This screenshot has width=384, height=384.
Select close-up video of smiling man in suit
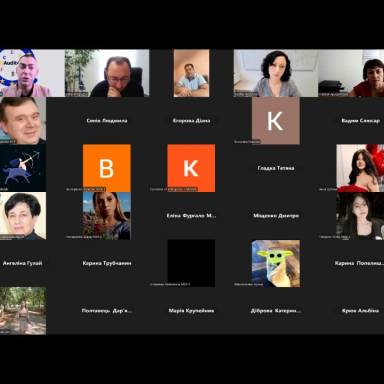point(23,121)
